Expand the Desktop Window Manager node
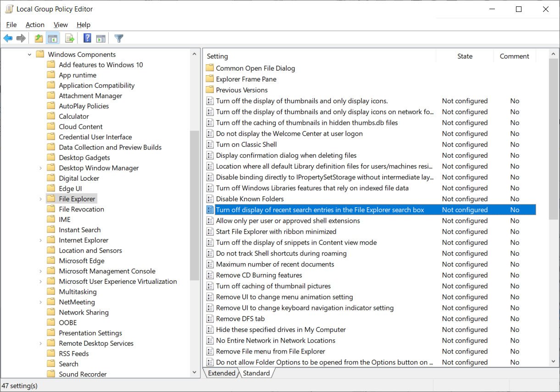 41,167
